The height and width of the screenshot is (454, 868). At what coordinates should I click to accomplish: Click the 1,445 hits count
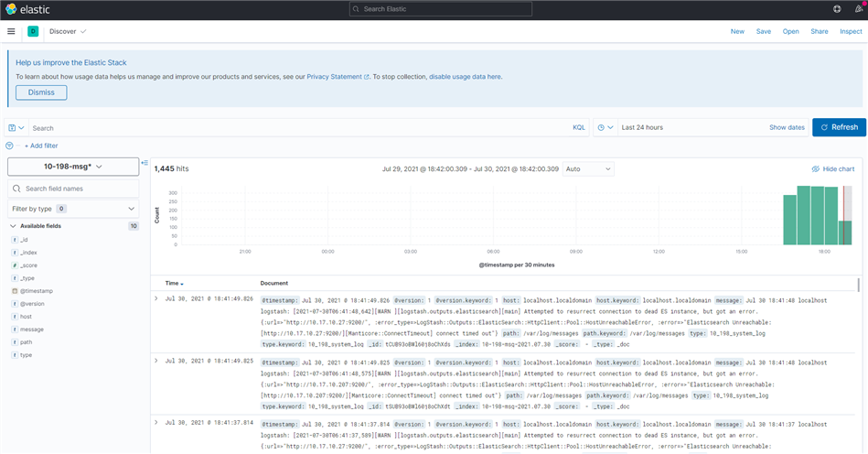coord(172,168)
